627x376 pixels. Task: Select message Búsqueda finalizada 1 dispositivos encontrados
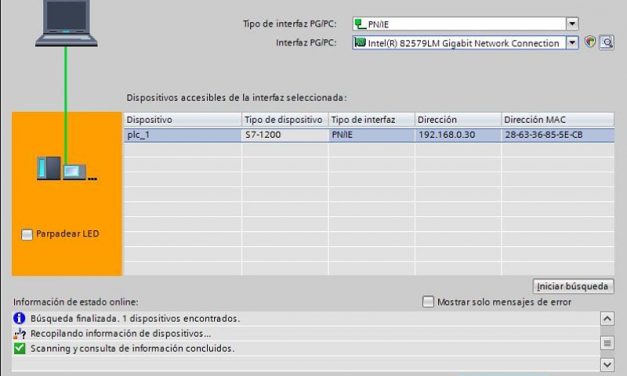(x=135, y=319)
